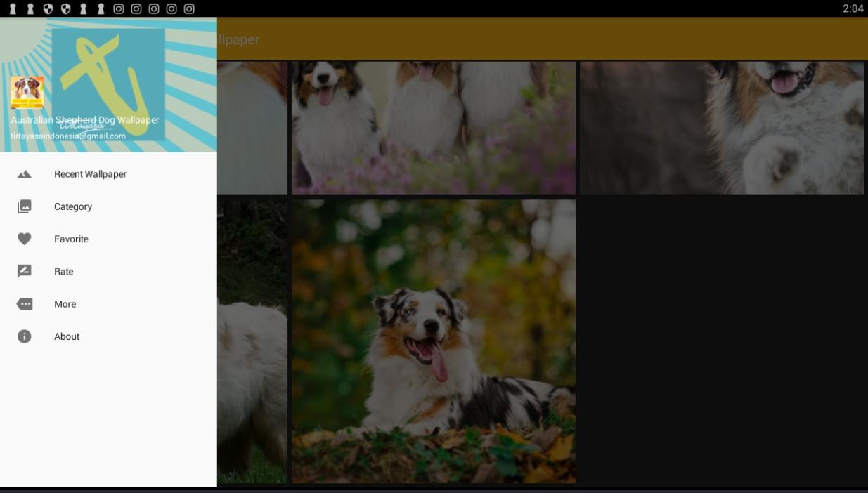Image resolution: width=868 pixels, height=493 pixels.
Task: Select Category in the drawer
Action: (x=108, y=206)
